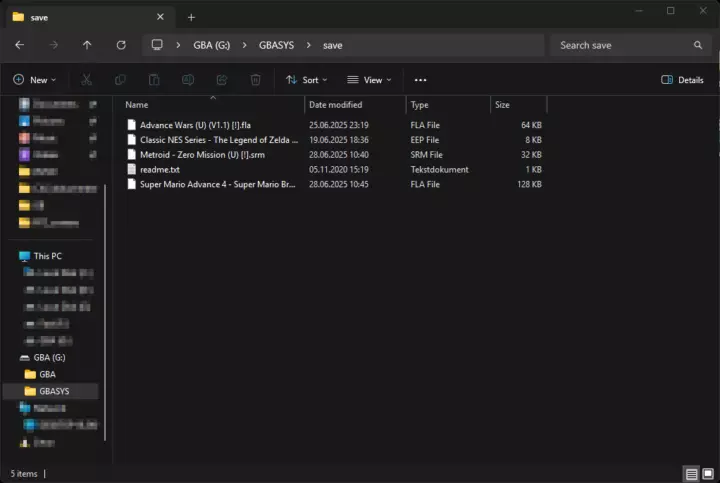Screen dimensions: 720x483
Task: Click the forward navigation arrow
Action: [54, 45]
